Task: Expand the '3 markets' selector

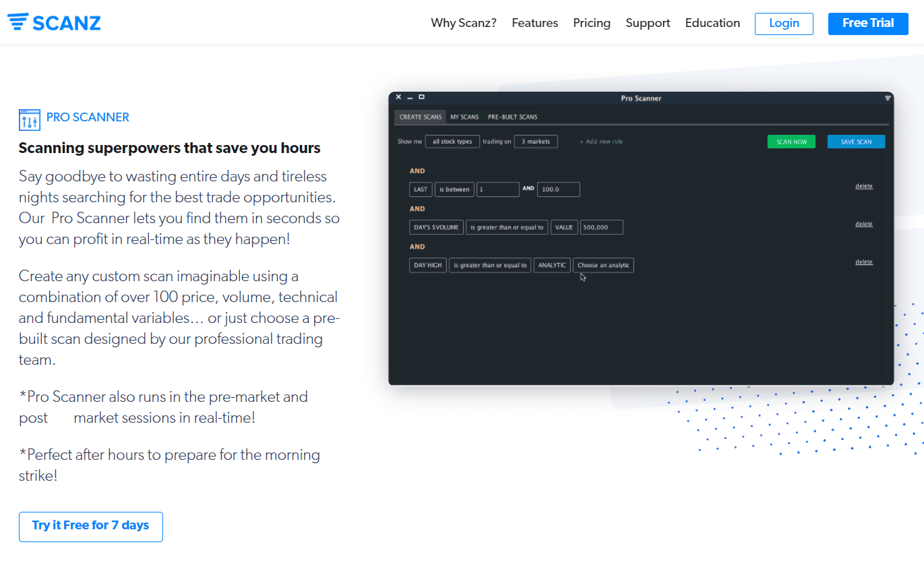Action: pyautogui.click(x=535, y=142)
